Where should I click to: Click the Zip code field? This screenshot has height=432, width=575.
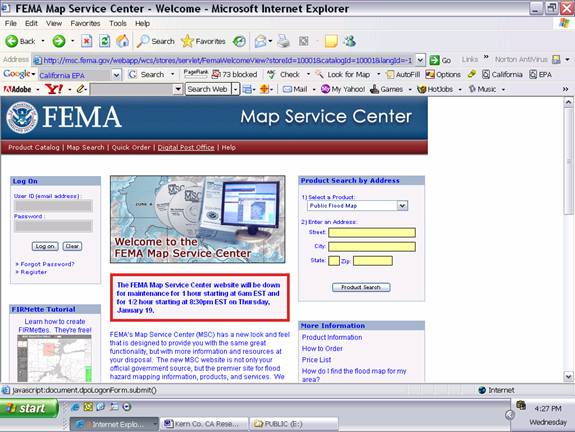373,261
